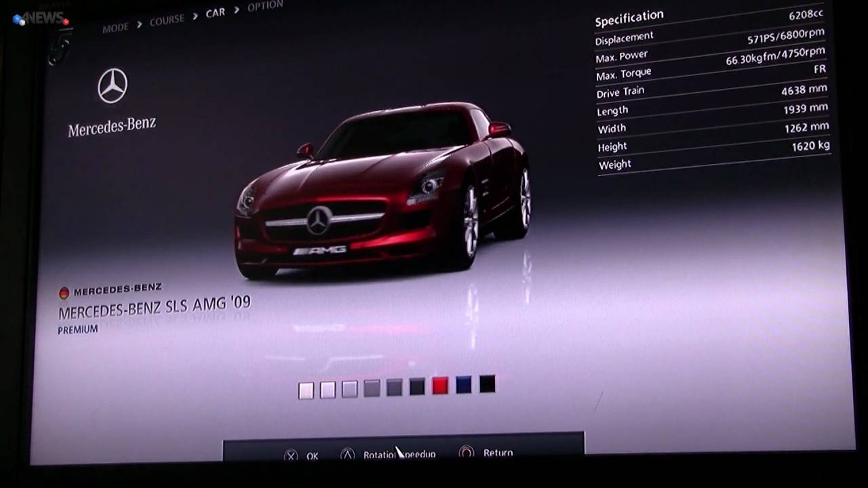
Task: Click the Mercedes emblem on the car grille
Action: click(x=318, y=221)
